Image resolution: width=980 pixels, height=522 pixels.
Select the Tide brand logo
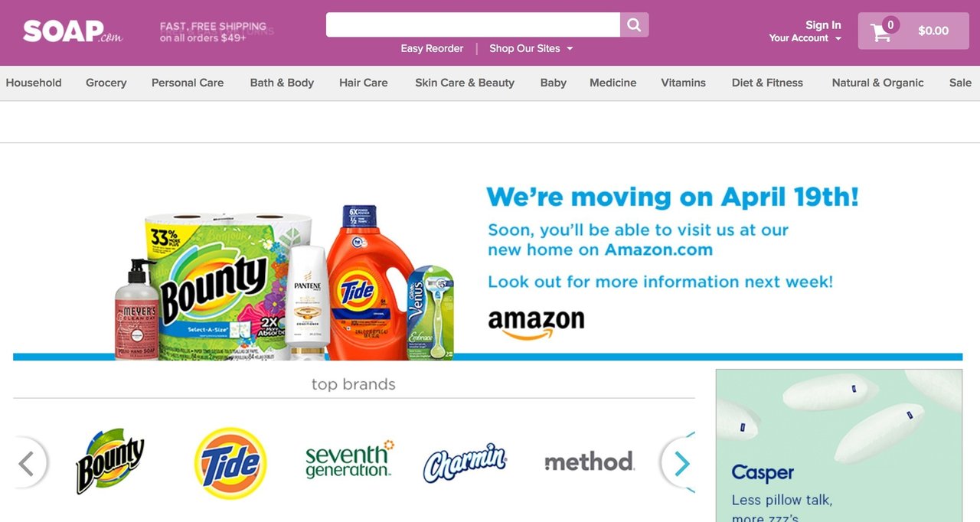[230, 463]
